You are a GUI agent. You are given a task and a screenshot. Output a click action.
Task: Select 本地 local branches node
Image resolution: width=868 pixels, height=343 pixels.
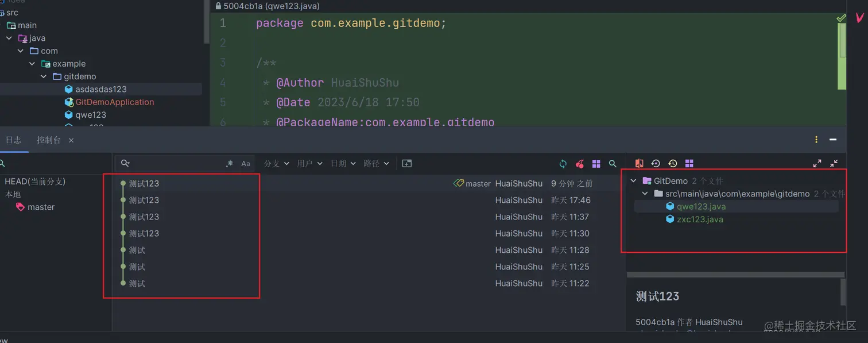[x=13, y=194]
